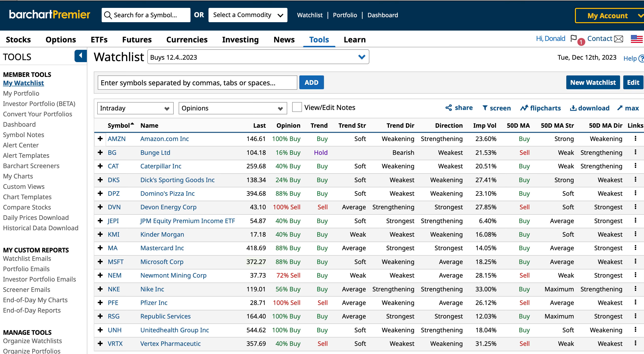This screenshot has width=644, height=354.
Task: Open the watchlist selector Buys 12.4..2023
Action: (x=258, y=57)
